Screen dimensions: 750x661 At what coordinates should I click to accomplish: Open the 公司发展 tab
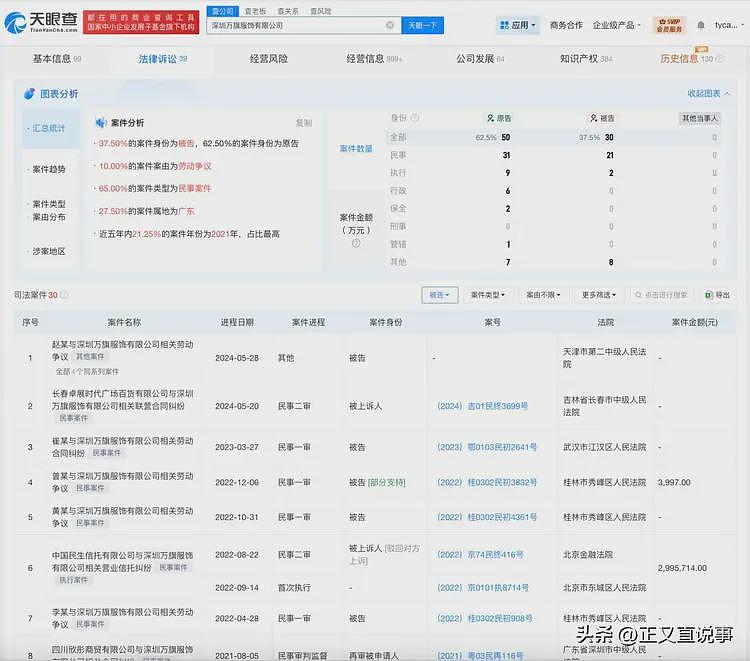point(480,59)
